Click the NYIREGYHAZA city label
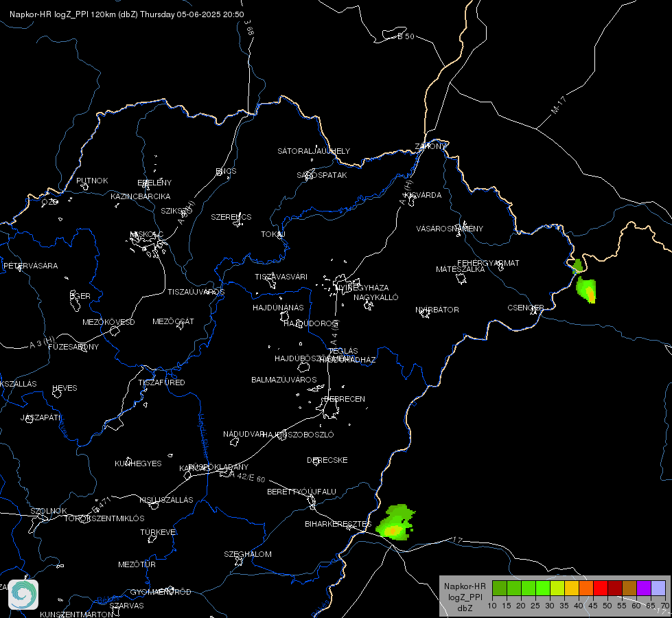 [362, 288]
